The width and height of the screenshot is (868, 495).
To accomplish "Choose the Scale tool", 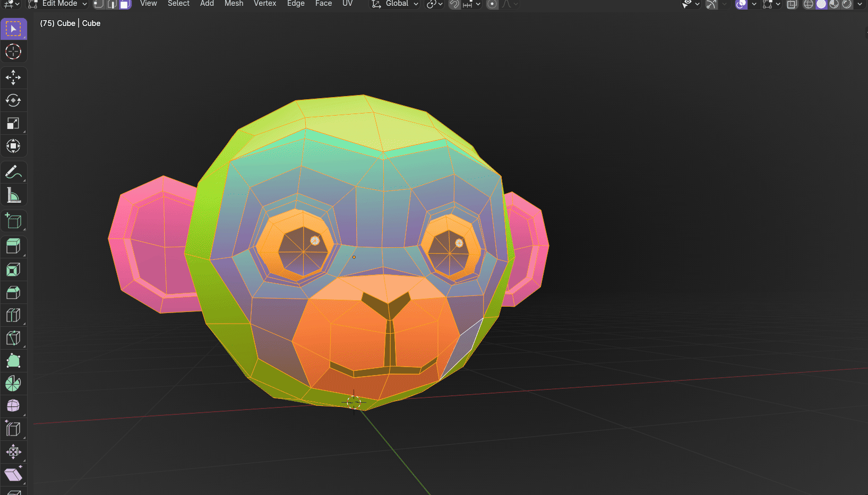I will click(13, 123).
